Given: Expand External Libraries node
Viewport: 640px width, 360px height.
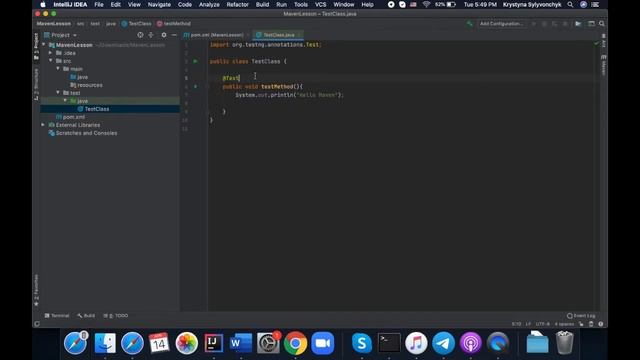Looking at the screenshot, I should pos(43,125).
